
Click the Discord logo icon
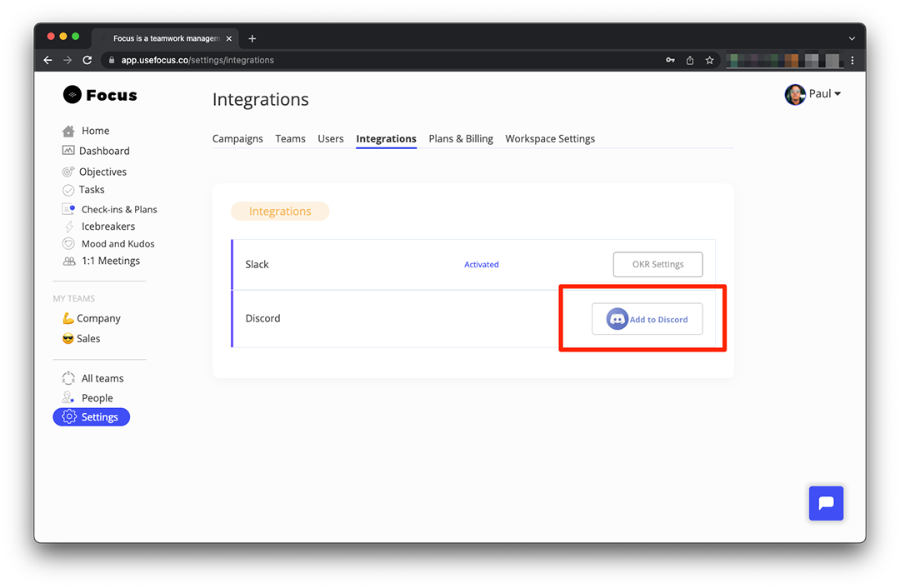(617, 319)
